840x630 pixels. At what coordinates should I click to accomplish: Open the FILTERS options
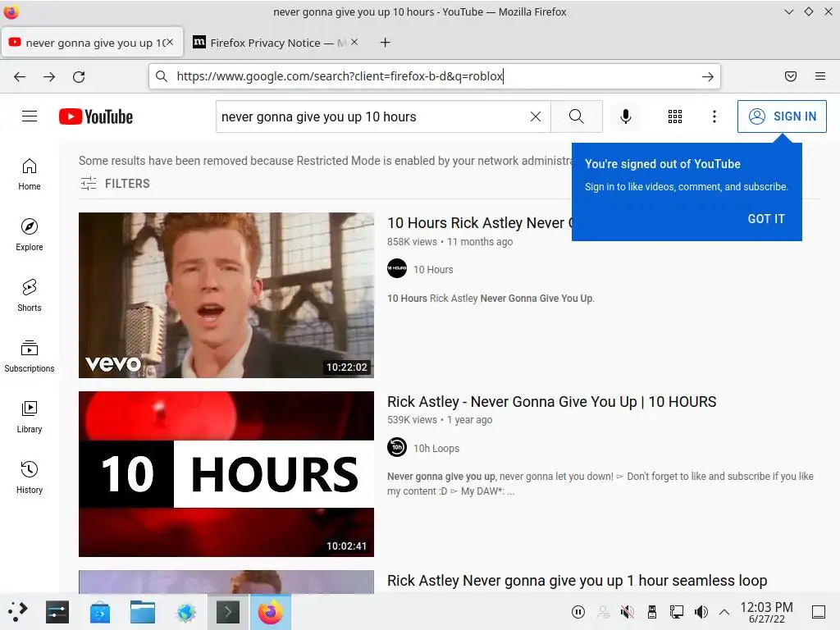(115, 184)
